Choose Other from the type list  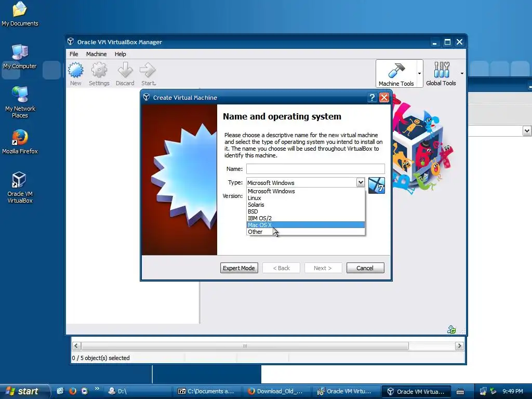pyautogui.click(x=305, y=232)
